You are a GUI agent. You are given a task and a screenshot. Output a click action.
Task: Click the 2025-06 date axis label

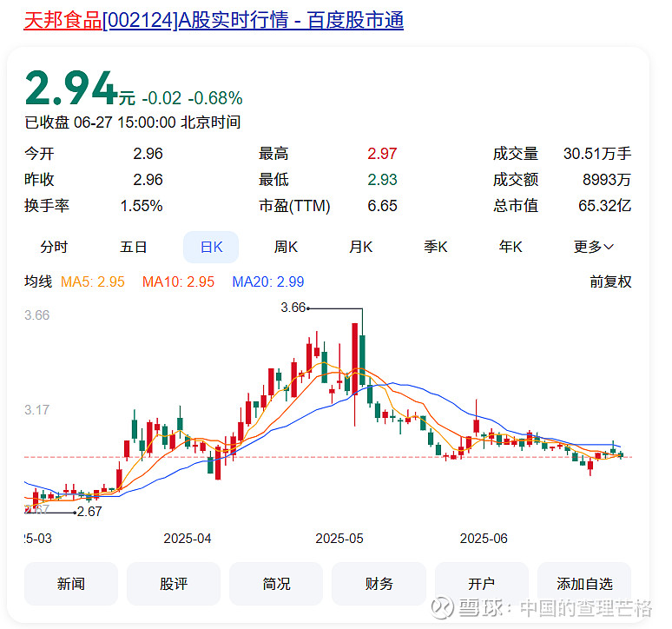[484, 539]
